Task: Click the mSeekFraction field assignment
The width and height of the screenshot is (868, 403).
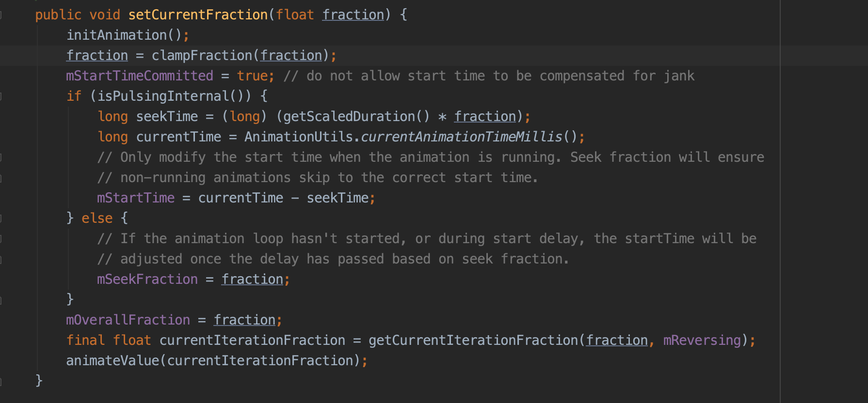Action: (x=147, y=279)
